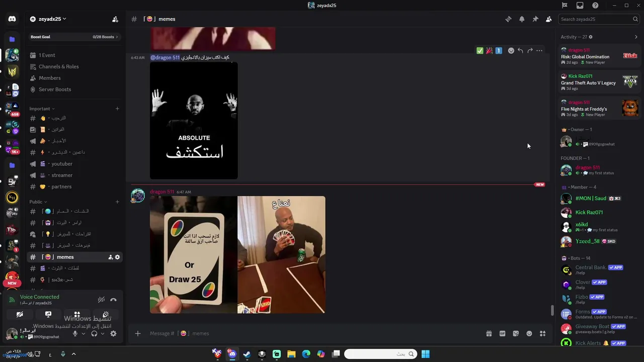644x362 pixels.
Task: Open the Inbox icon in title bar
Action: point(580,6)
